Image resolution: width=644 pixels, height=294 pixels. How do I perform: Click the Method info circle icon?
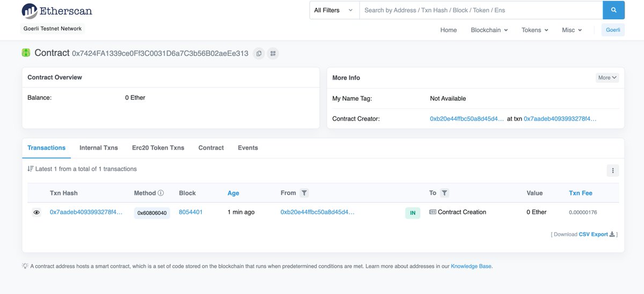pyautogui.click(x=161, y=193)
